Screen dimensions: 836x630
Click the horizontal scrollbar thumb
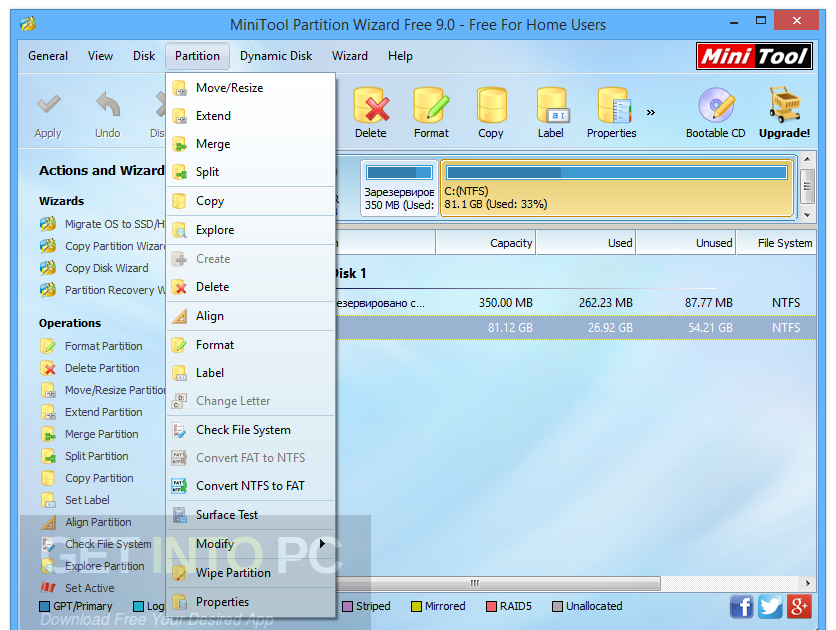pos(498,583)
